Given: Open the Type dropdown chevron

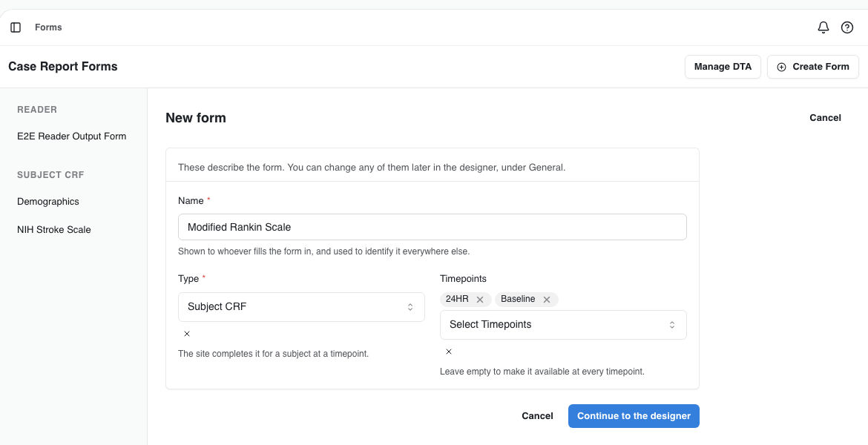Looking at the screenshot, I should pos(410,307).
